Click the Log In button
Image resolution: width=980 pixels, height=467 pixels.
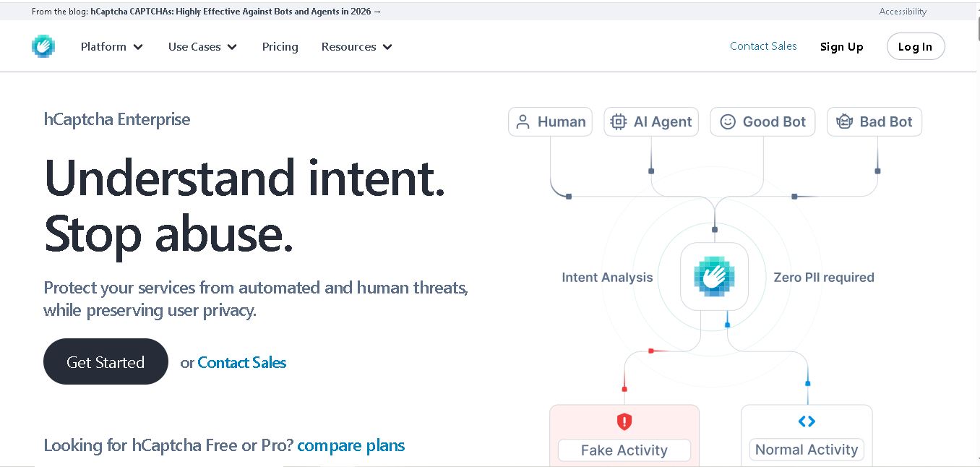click(915, 46)
